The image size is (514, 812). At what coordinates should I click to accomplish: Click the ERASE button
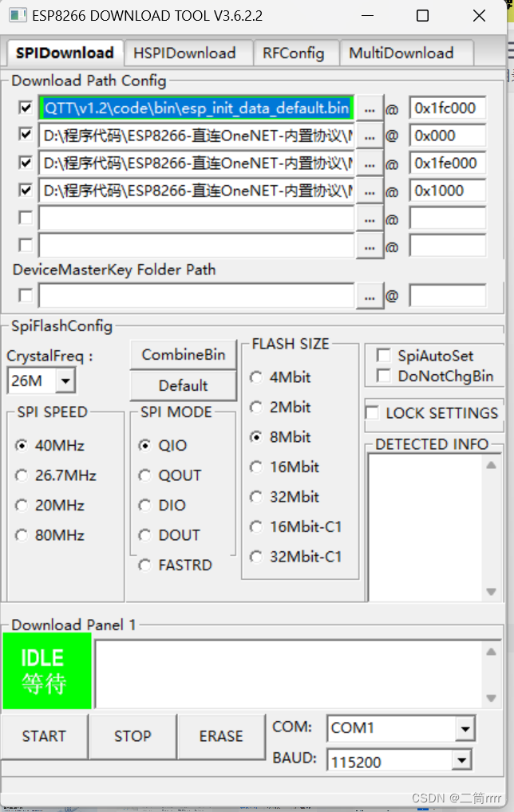click(x=221, y=736)
